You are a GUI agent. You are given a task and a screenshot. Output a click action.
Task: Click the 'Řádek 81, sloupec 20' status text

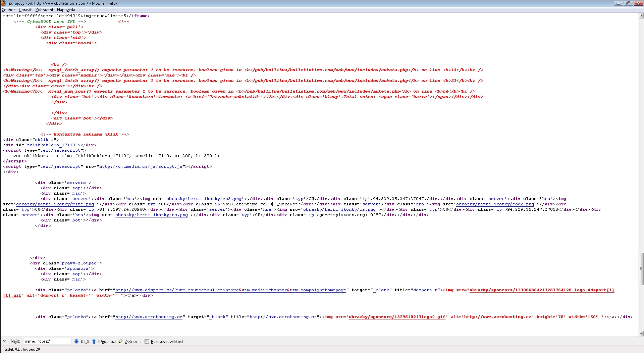21,349
